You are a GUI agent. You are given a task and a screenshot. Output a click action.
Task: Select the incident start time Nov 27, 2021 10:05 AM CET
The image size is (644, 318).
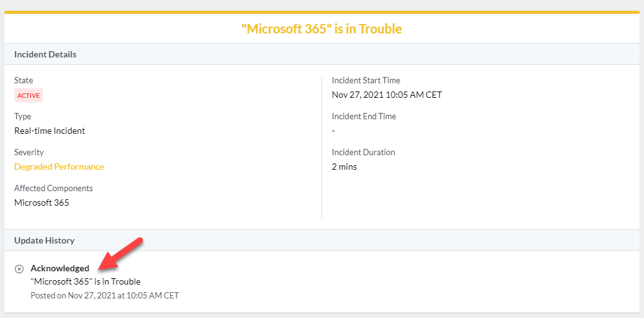pyautogui.click(x=387, y=95)
